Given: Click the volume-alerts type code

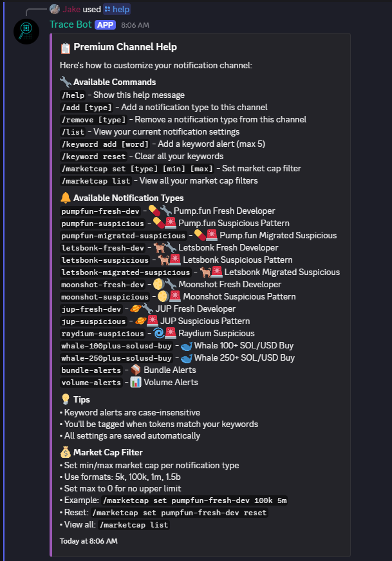Looking at the screenshot, I should (x=91, y=383).
